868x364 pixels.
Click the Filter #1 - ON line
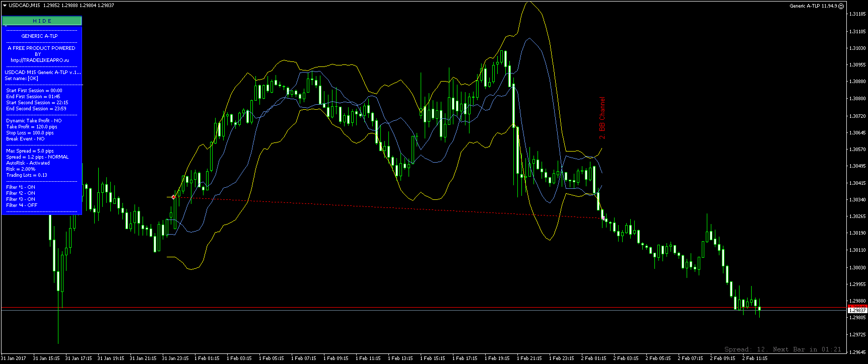(x=21, y=187)
